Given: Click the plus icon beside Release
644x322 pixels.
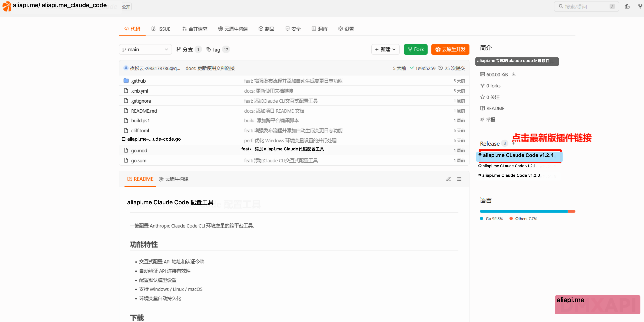Looking at the screenshot, I should (513, 143).
